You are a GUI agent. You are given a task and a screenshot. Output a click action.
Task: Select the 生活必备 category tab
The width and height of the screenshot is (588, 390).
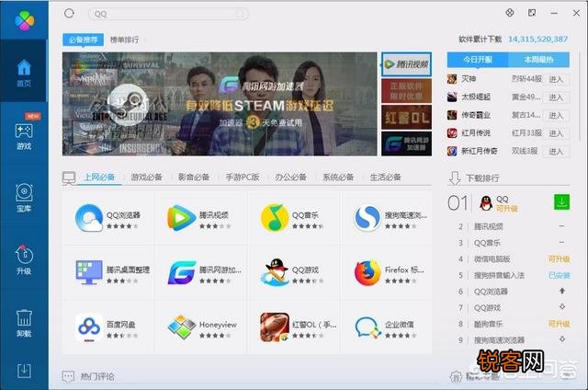click(386, 177)
